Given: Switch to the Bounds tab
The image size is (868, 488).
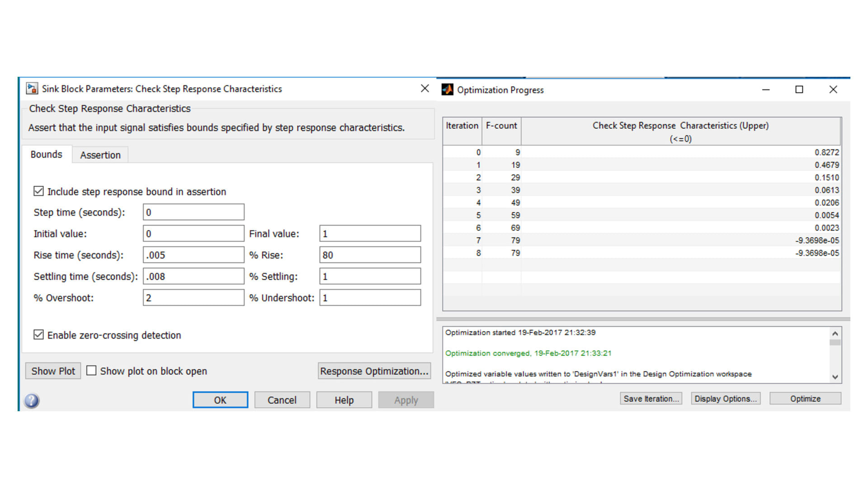Looking at the screenshot, I should coord(47,155).
